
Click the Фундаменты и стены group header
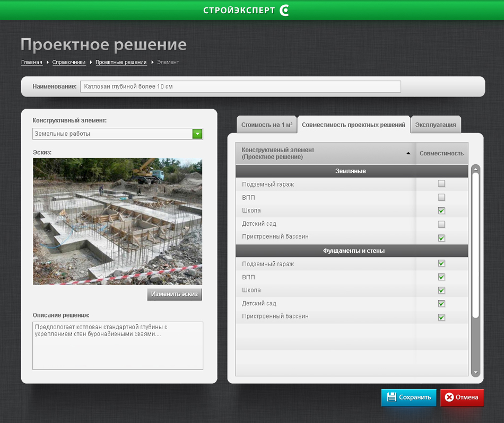pos(352,251)
